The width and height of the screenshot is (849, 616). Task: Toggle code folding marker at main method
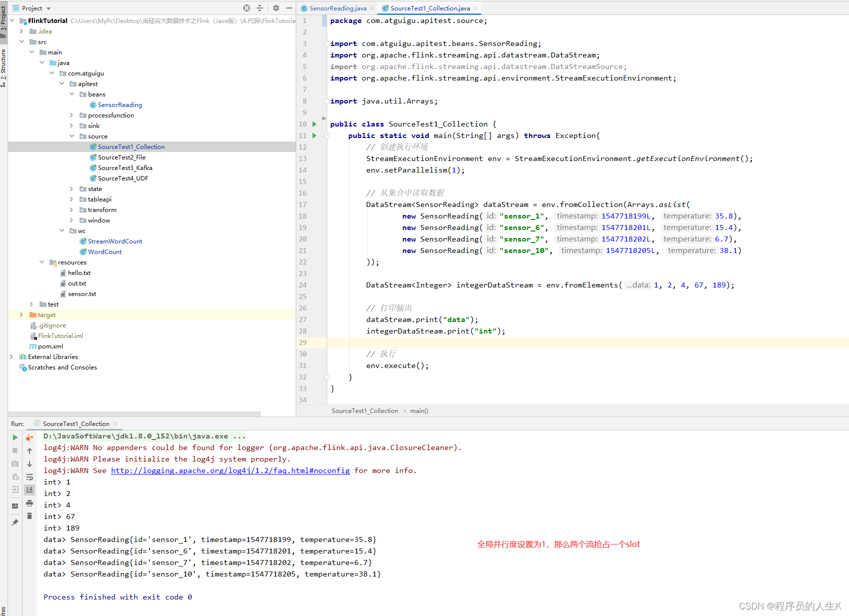coord(327,135)
